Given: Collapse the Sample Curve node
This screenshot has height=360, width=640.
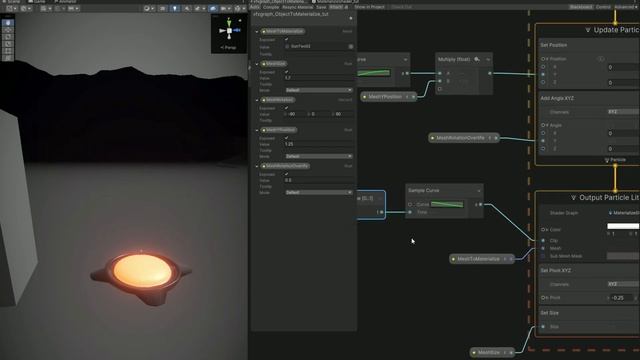Looking at the screenshot, I should 478,191.
